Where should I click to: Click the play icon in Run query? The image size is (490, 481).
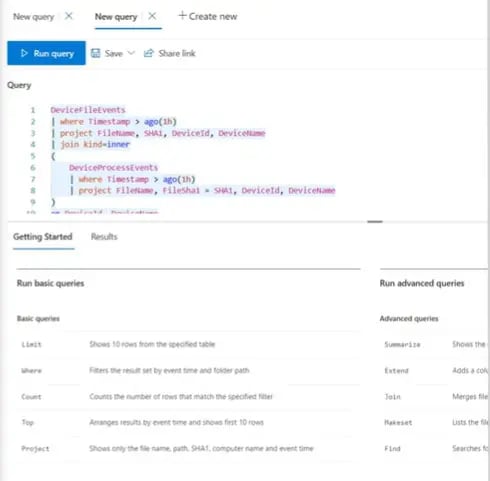click(24, 53)
